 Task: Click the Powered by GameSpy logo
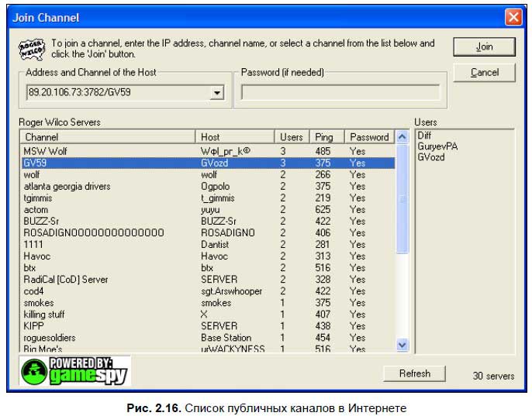tap(75, 372)
